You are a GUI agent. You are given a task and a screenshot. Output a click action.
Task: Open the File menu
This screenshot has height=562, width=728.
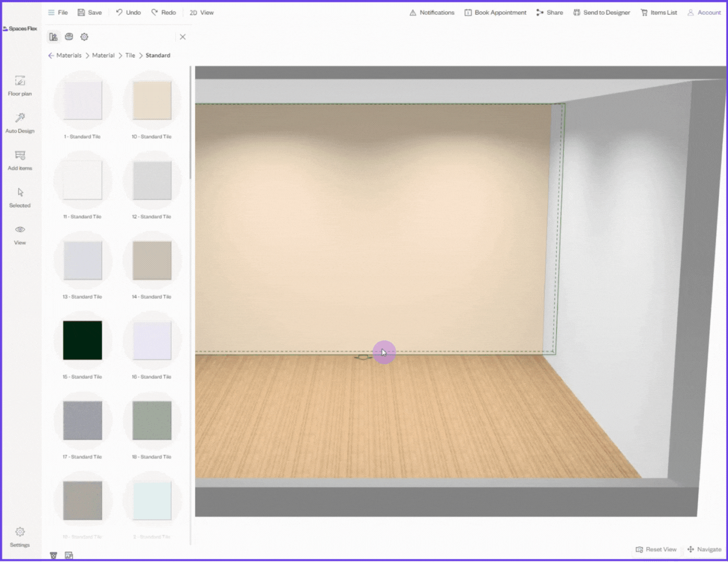(58, 13)
